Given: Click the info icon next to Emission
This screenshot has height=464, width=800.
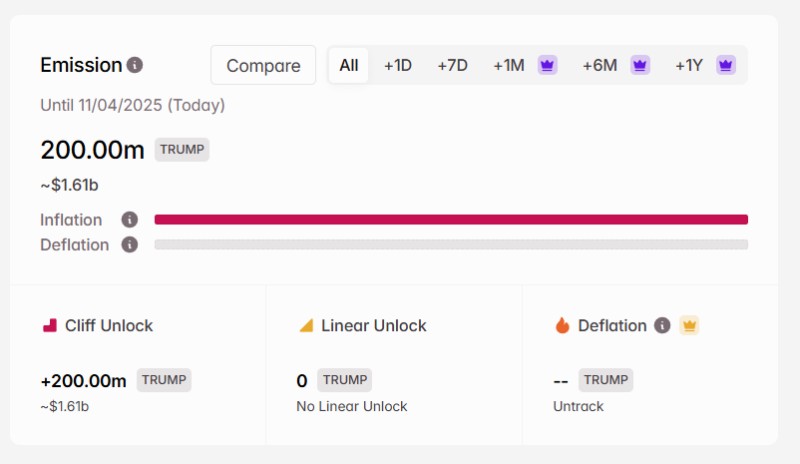Looking at the screenshot, I should click(135, 65).
